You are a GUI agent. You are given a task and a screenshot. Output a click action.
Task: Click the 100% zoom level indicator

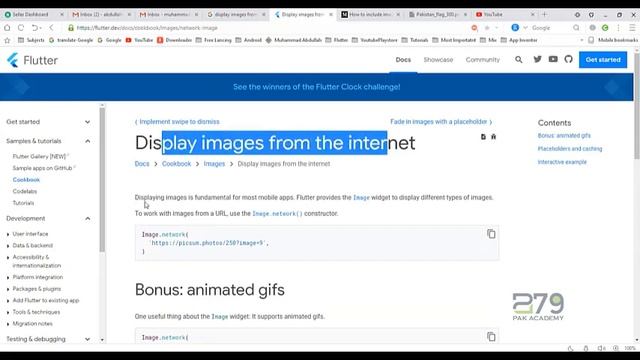(630, 348)
